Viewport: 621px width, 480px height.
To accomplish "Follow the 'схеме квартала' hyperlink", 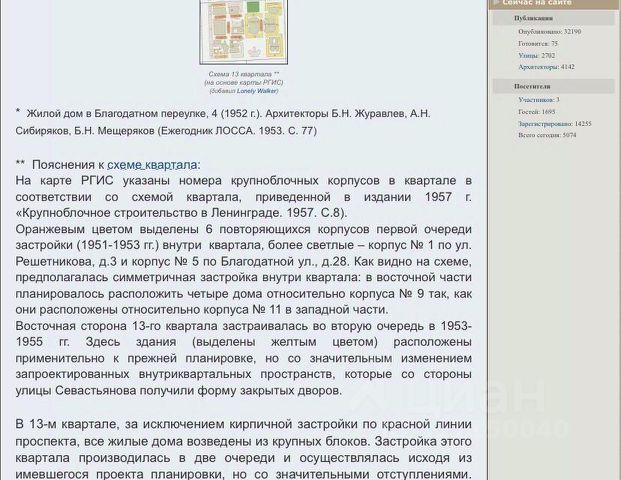I will pyautogui.click(x=152, y=165).
